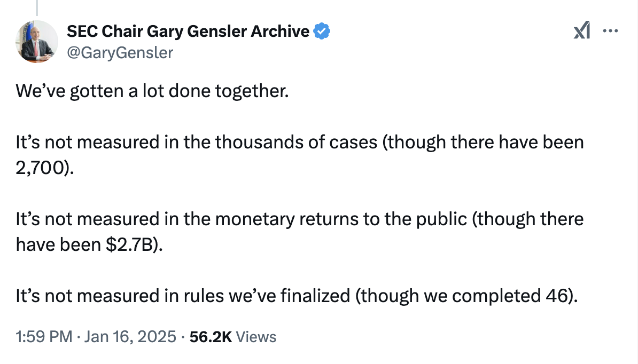Open the three-dot more options menu
The height and width of the screenshot is (364, 638).
click(610, 31)
